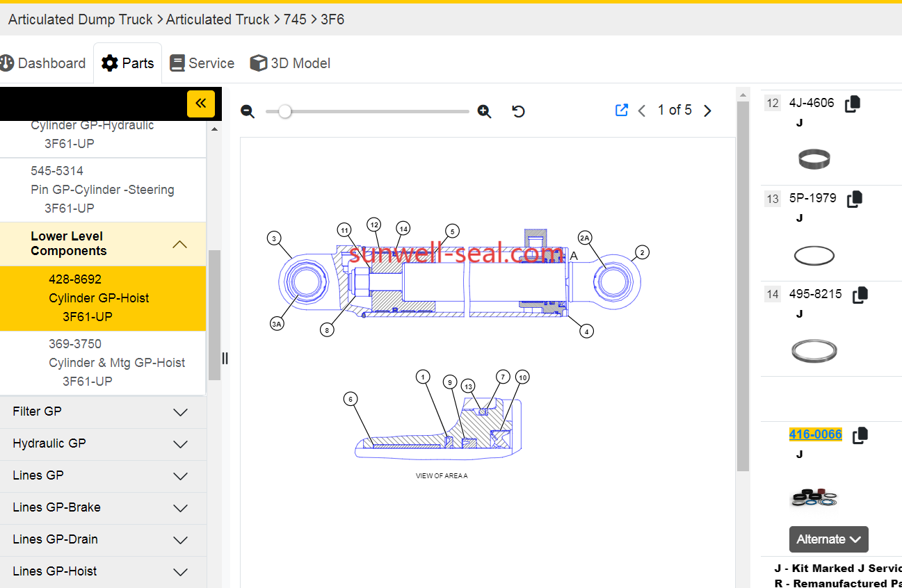Image resolution: width=902 pixels, height=588 pixels.
Task: Expand the Filter GP group
Action: 180,412
